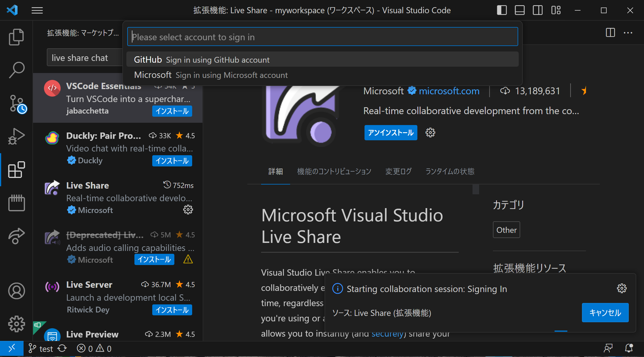Cancel the collaboration sign-in notification
Screen dimensions: 644x357
(605, 312)
